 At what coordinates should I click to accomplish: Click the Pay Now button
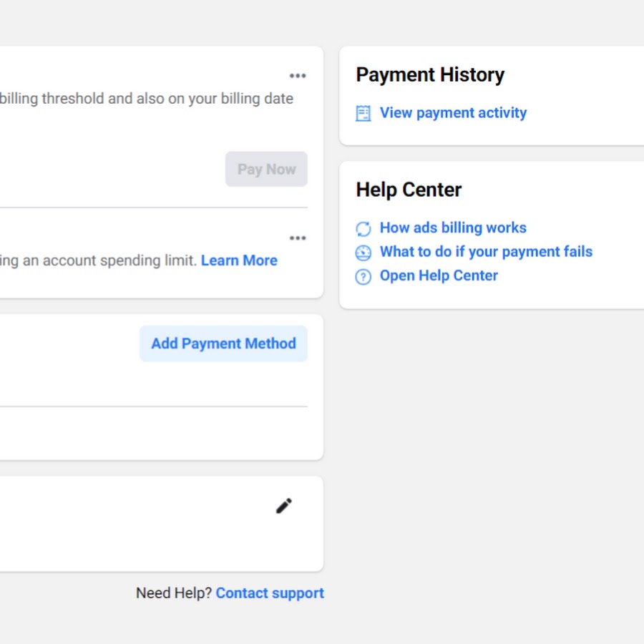[x=266, y=169]
